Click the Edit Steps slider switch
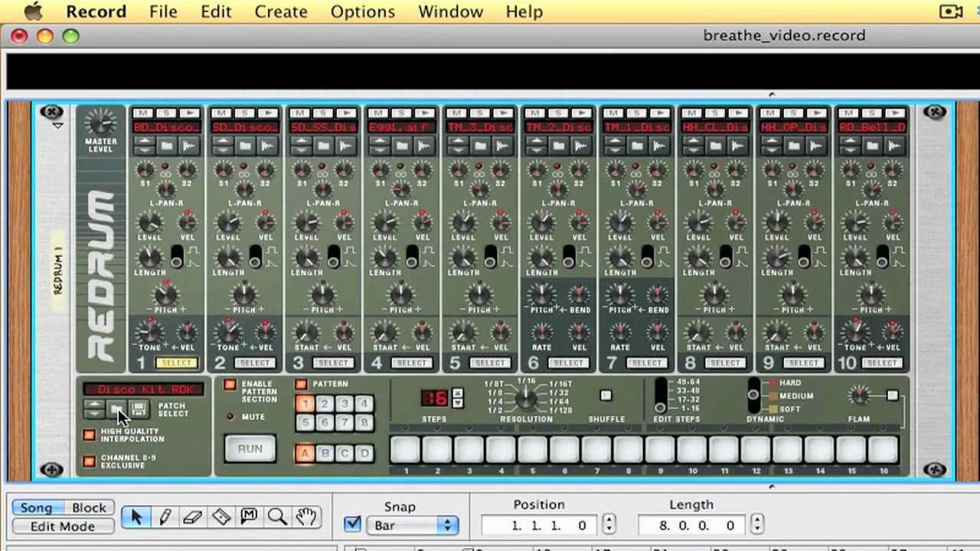The height and width of the screenshot is (551, 980). click(x=660, y=396)
